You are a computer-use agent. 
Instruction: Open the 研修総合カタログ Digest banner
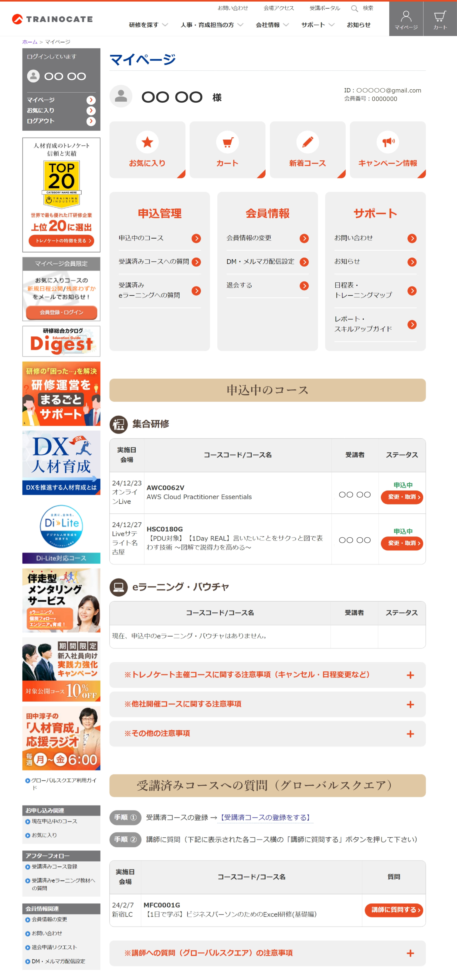(x=61, y=341)
